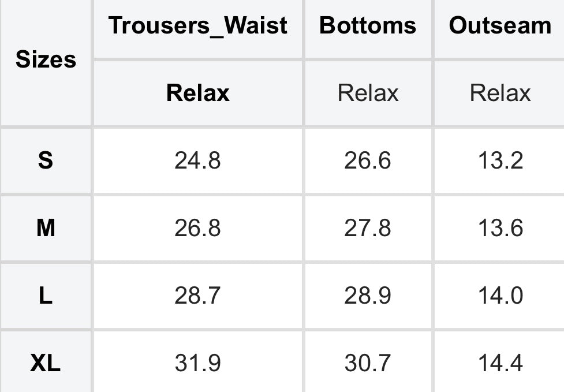Image resolution: width=564 pixels, height=392 pixels.
Task: Click the Relax subheader under Outseam
Action: 500,93
